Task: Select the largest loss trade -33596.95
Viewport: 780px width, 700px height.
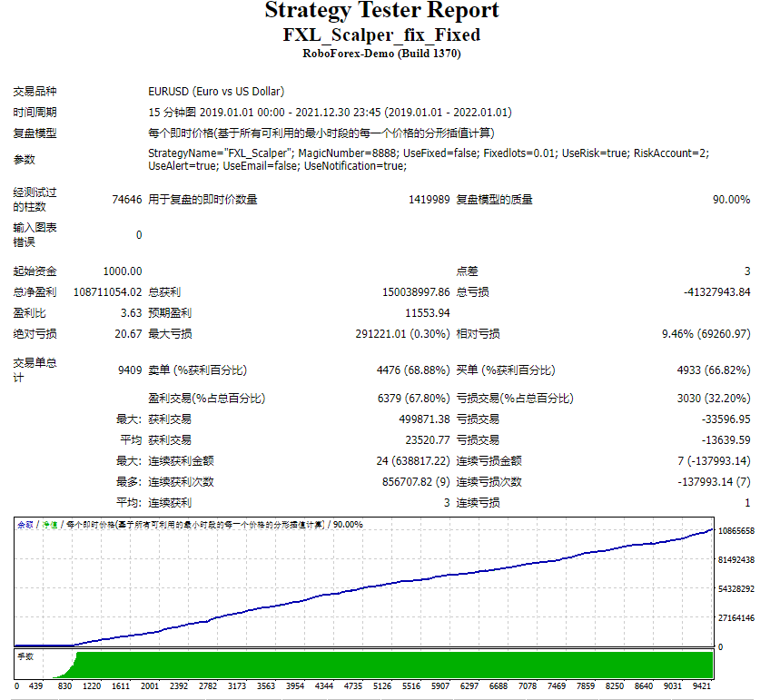Action: click(x=726, y=419)
